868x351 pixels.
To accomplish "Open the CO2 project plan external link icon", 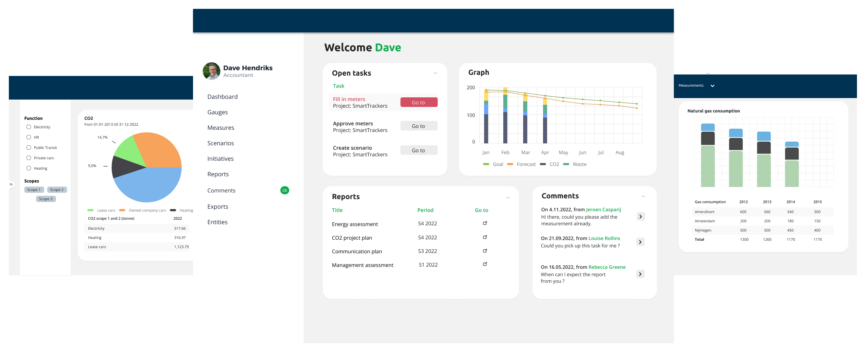I will [485, 237].
